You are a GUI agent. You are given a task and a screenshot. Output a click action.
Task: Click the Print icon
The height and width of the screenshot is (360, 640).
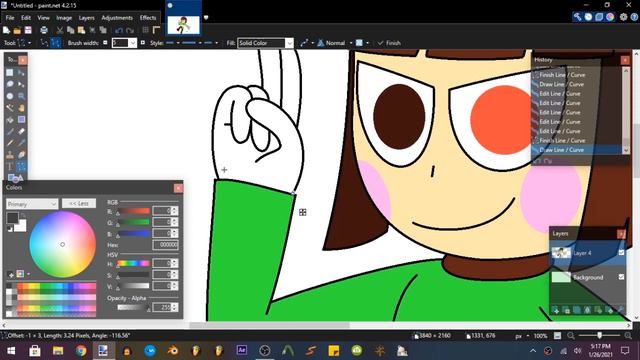44,30
